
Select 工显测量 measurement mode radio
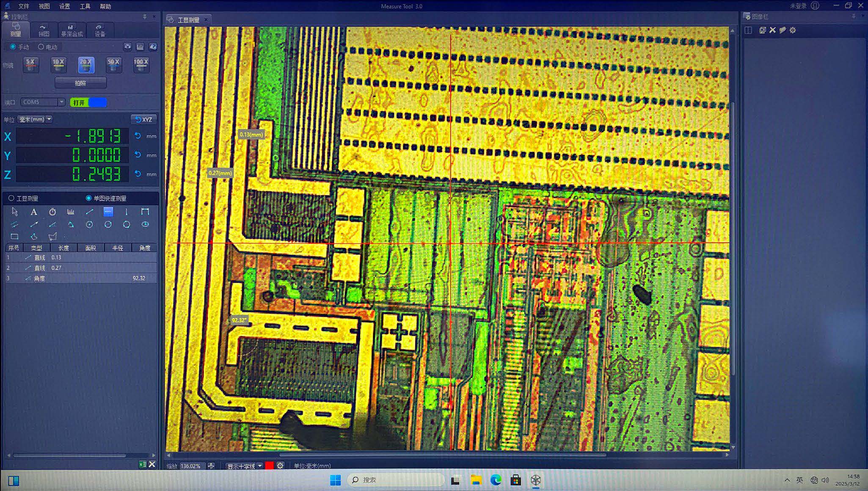point(11,198)
